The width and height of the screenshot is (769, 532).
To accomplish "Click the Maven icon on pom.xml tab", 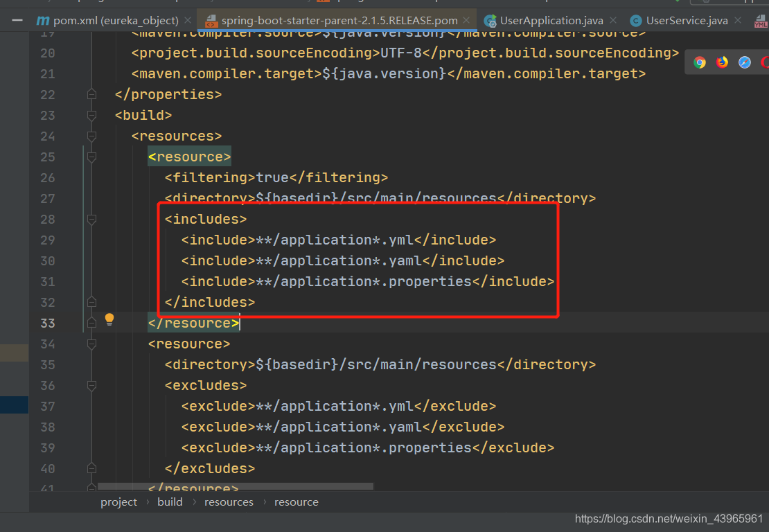I will click(x=43, y=21).
